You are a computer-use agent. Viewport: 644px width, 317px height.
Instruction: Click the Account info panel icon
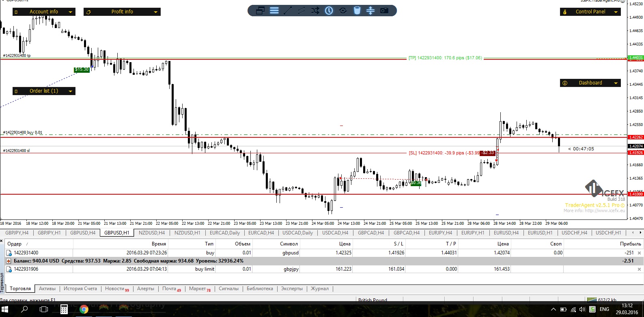pos(16,12)
